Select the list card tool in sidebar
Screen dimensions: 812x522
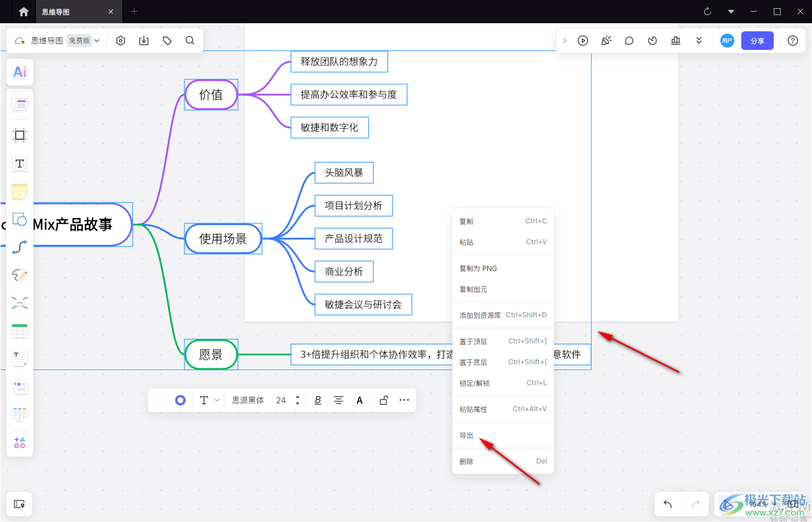(x=20, y=387)
